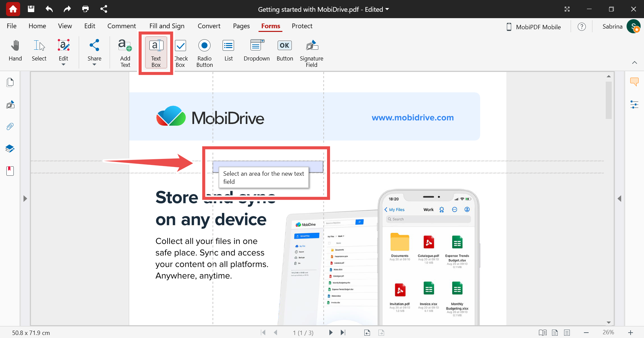Toggle the Text Box form tool
The image size is (644, 338).
click(156, 53)
